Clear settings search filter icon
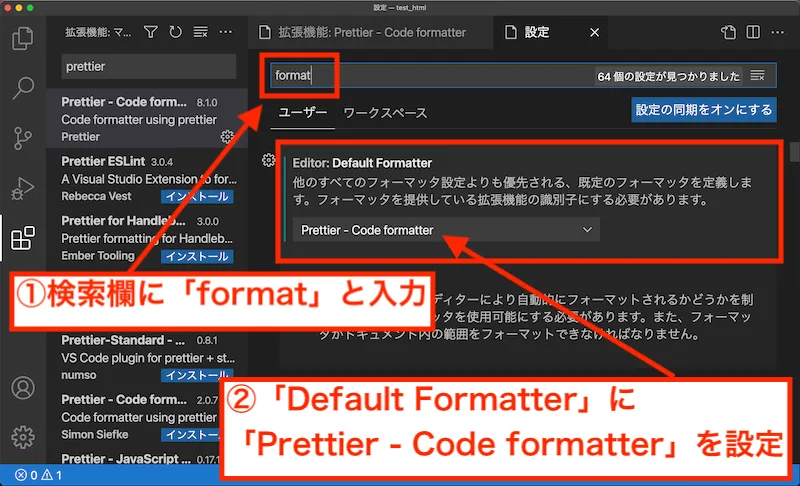Screen dimensions: 800x486 coord(758,75)
